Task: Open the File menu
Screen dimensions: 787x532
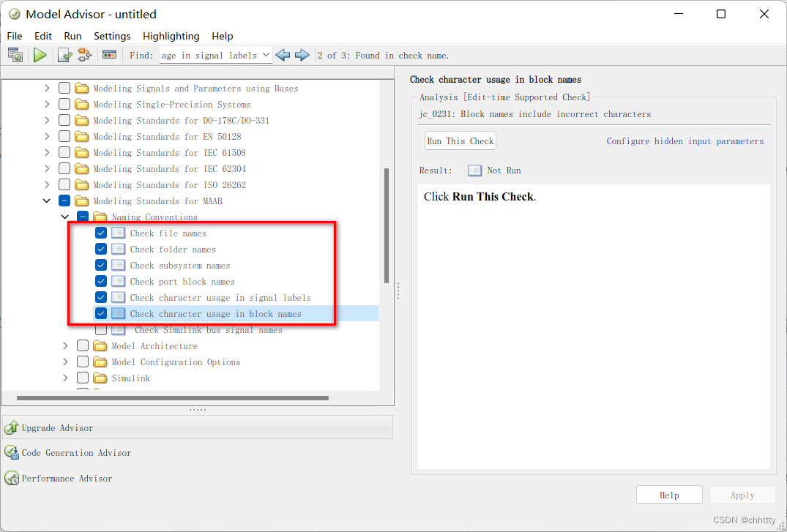Action: coord(15,36)
